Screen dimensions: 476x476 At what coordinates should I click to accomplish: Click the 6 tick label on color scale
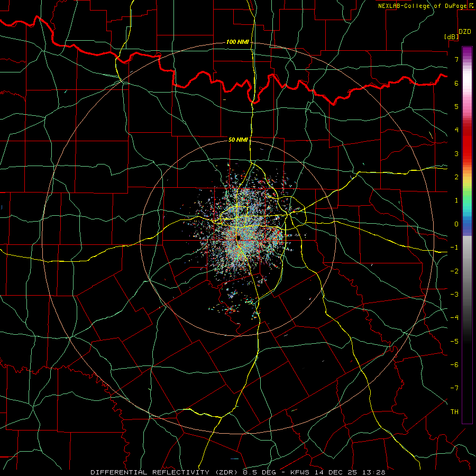click(x=456, y=83)
